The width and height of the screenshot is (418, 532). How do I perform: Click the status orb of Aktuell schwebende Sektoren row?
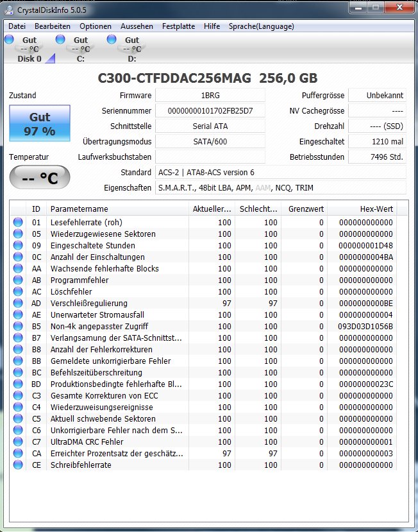click(18, 418)
